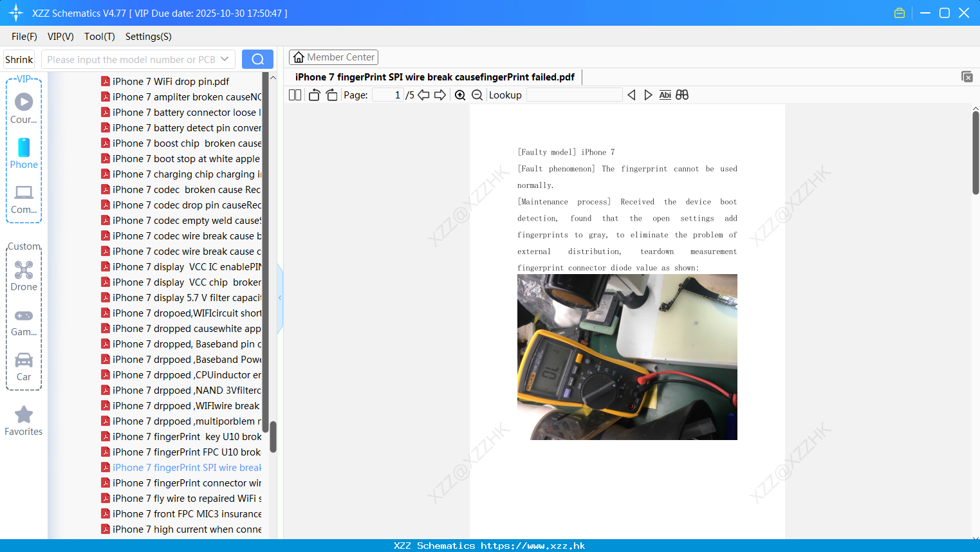Open the VIP(V) menu
980x552 pixels.
coord(60,37)
